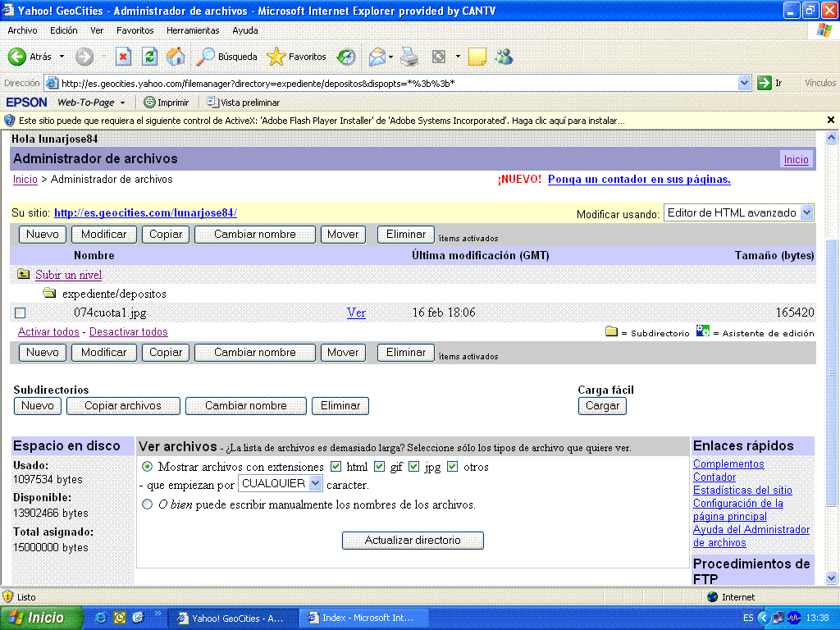Open Web-To-Page dropdown arrow
Image resolution: width=840 pixels, height=630 pixels.
pyautogui.click(x=123, y=103)
